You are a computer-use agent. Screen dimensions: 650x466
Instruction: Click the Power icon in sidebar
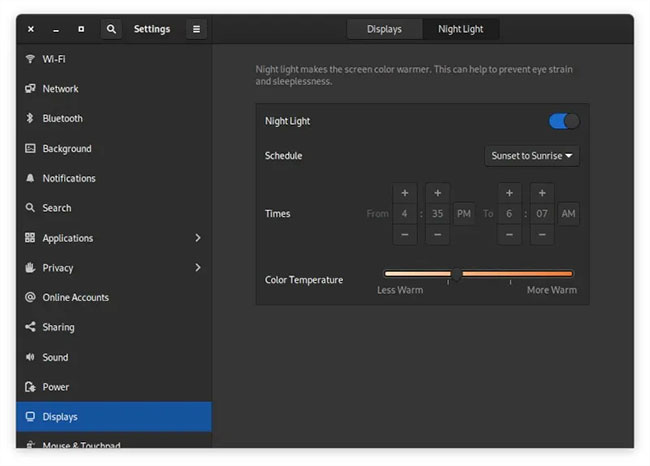tap(30, 386)
